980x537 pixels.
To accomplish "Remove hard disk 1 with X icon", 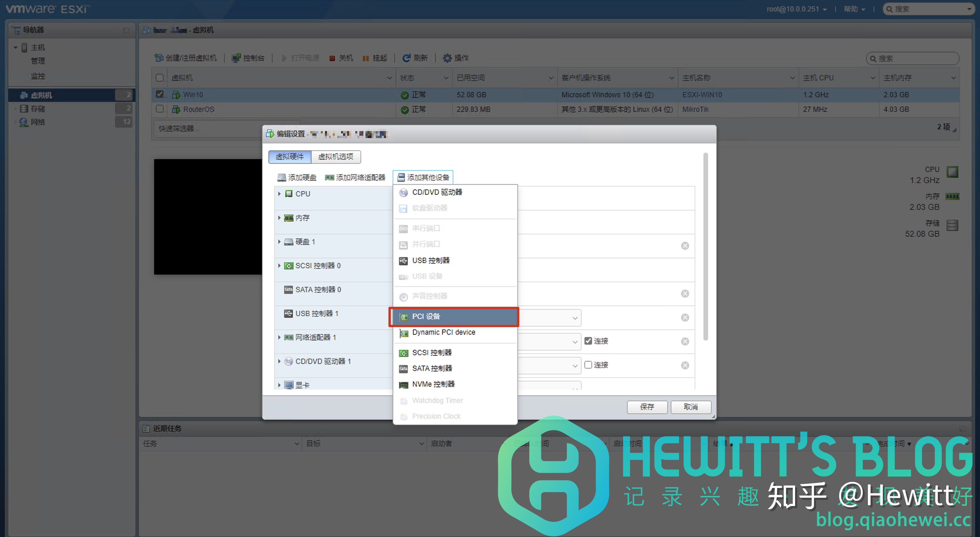I will coord(685,246).
